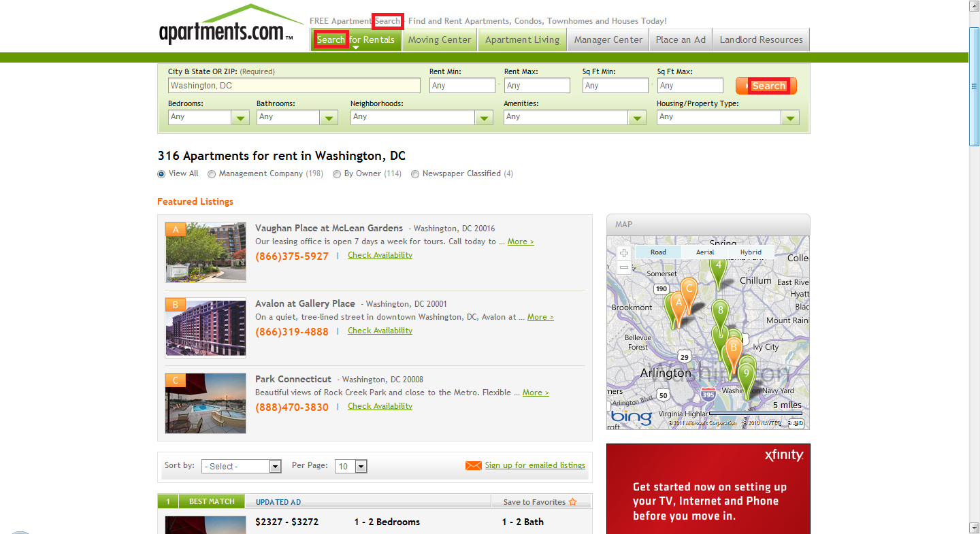The width and height of the screenshot is (980, 534).
Task: Select the UPDATED AD sort tab
Action: pyautogui.click(x=278, y=502)
